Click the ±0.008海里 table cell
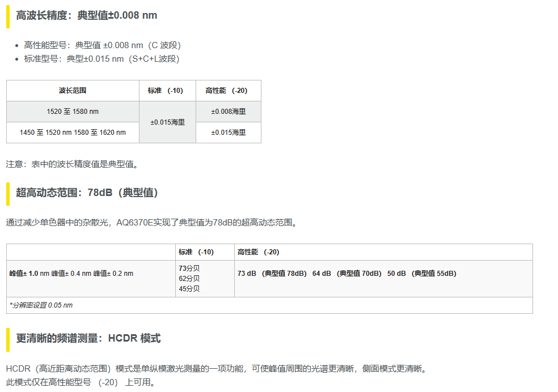This screenshot has height=392, width=558. (227, 111)
